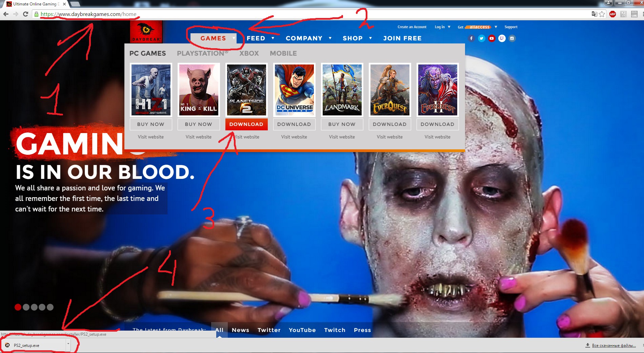Click the PS2_setup.exe file icon in downloads bar

click(x=7, y=345)
